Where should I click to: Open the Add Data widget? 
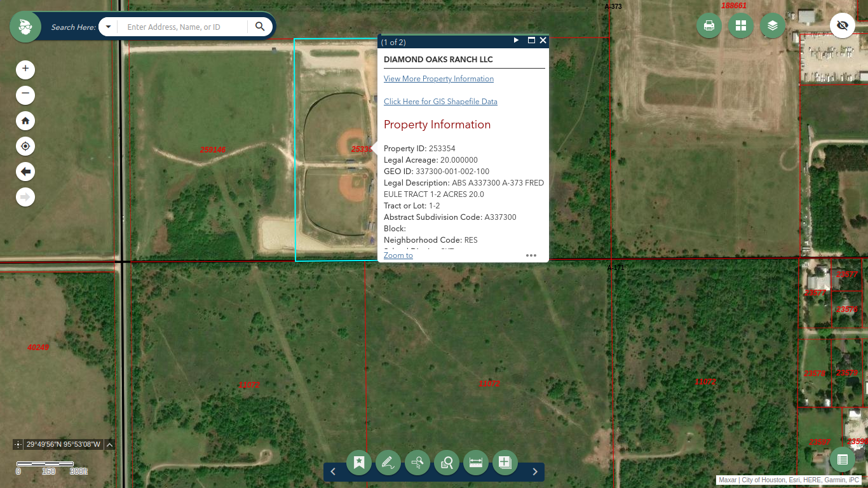pos(505,463)
